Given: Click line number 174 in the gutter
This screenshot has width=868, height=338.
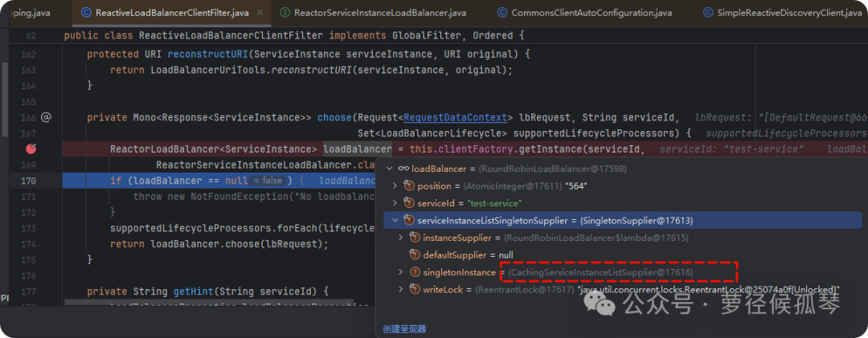Looking at the screenshot, I should [x=27, y=244].
